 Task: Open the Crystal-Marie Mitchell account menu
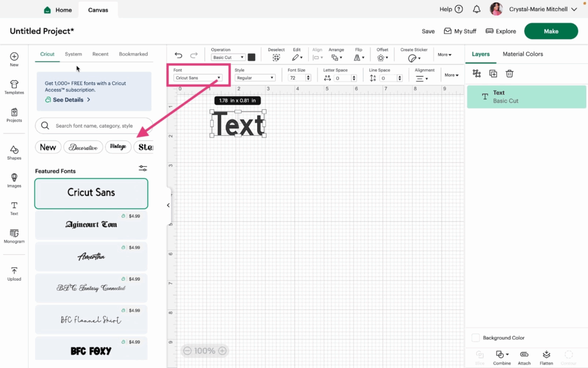point(543,9)
